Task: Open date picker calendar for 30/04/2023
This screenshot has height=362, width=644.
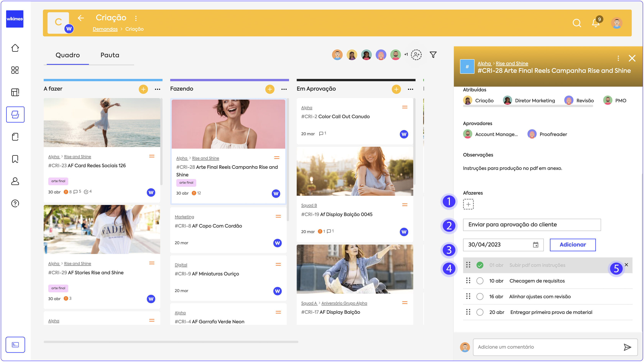Action: pos(536,245)
